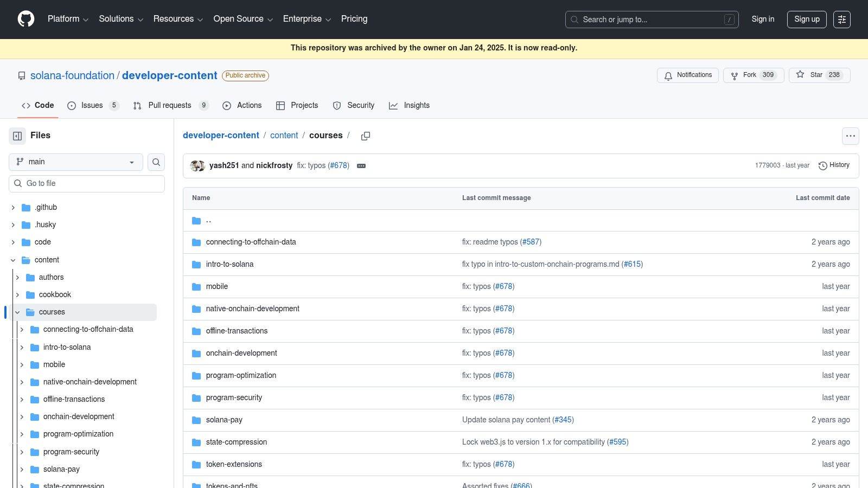Screen dimensions: 868x488
Task: Click the mobile folder icon in table
Action: [196, 287]
